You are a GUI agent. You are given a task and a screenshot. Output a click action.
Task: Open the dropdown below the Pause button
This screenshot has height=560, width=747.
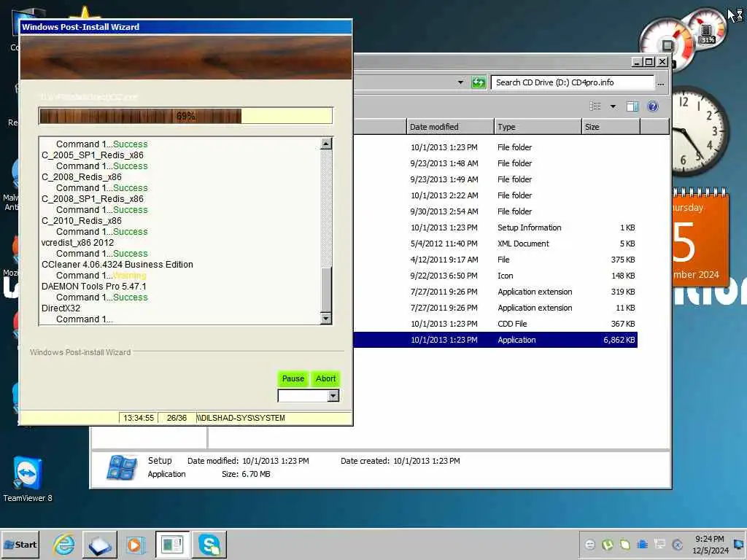coord(333,395)
